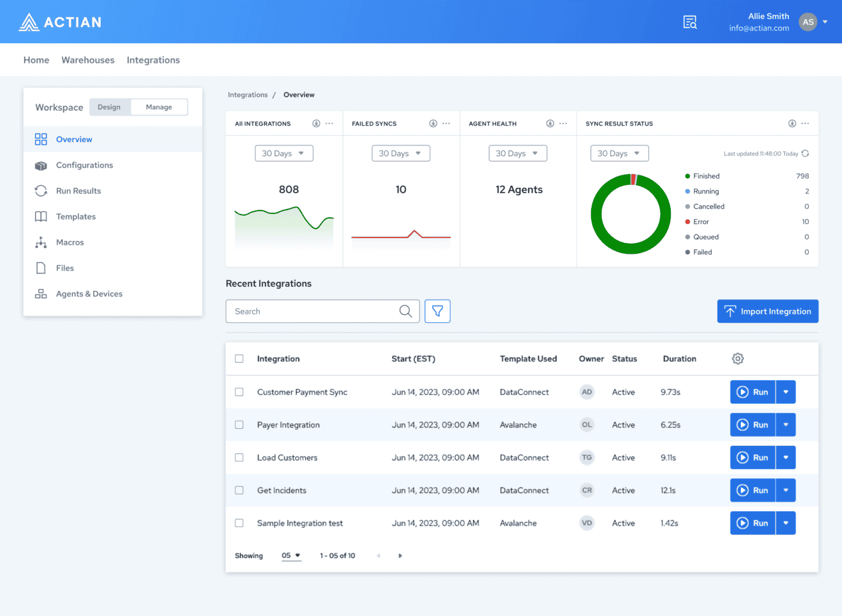
Task: Download the All Integrations chart data
Action: (x=316, y=123)
